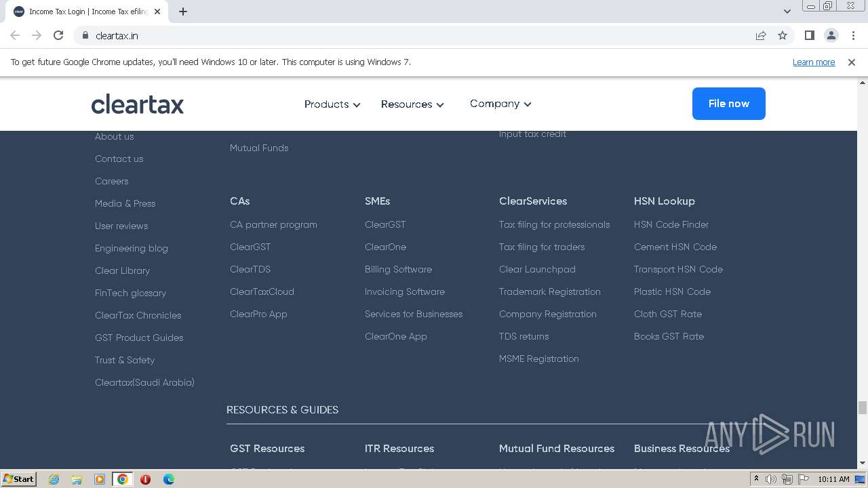
Task: Open the CA partner program link
Action: pos(273,224)
